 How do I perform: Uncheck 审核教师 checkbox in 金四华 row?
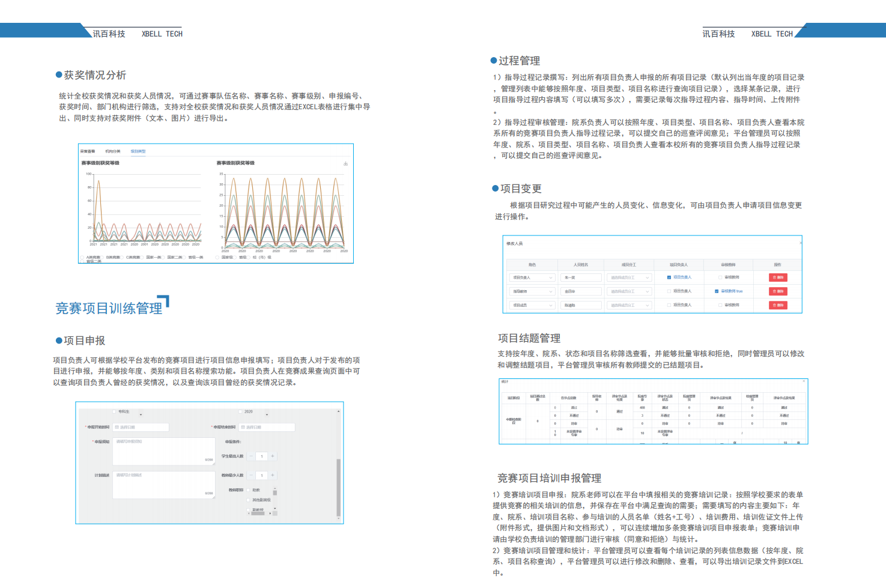tap(717, 291)
